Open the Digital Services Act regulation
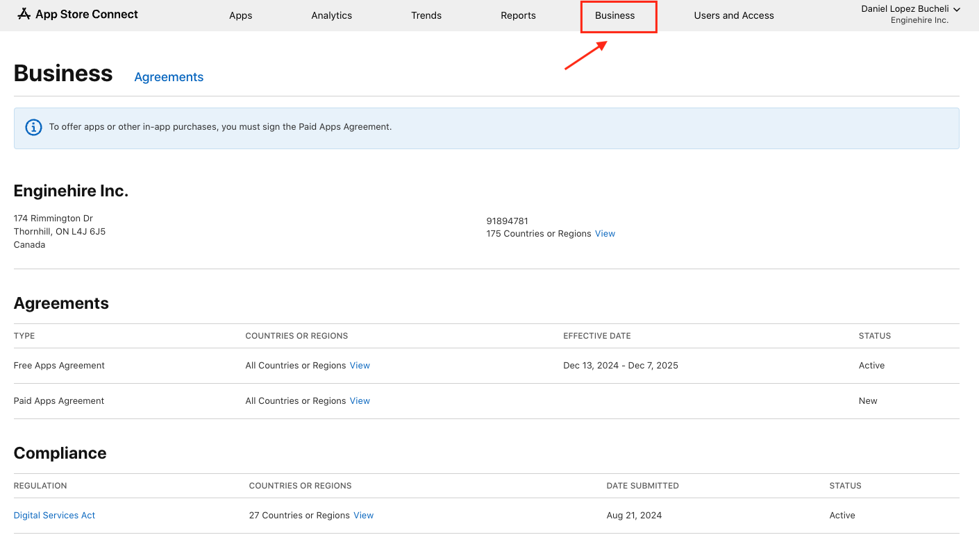The height and width of the screenshot is (560, 979). (54, 515)
